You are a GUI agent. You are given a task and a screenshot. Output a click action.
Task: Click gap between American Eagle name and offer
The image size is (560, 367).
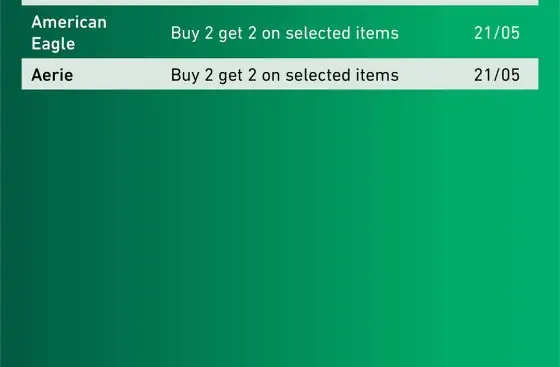point(139,33)
